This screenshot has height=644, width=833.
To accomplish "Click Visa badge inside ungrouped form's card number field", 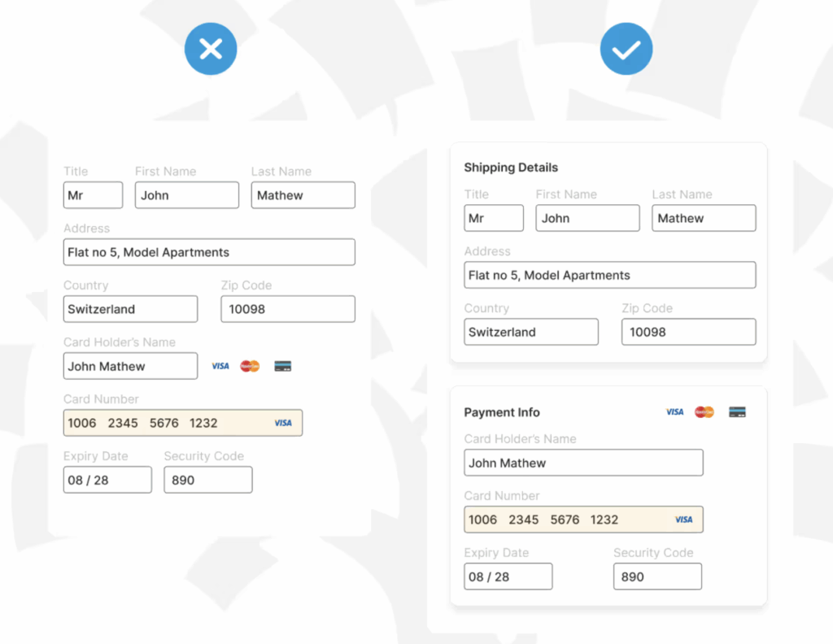I will 283,423.
